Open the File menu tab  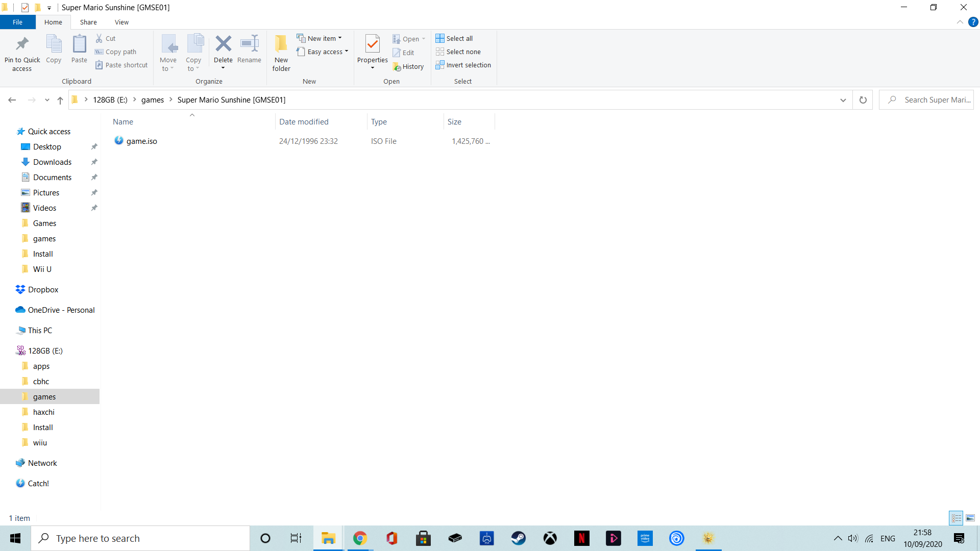tap(17, 22)
